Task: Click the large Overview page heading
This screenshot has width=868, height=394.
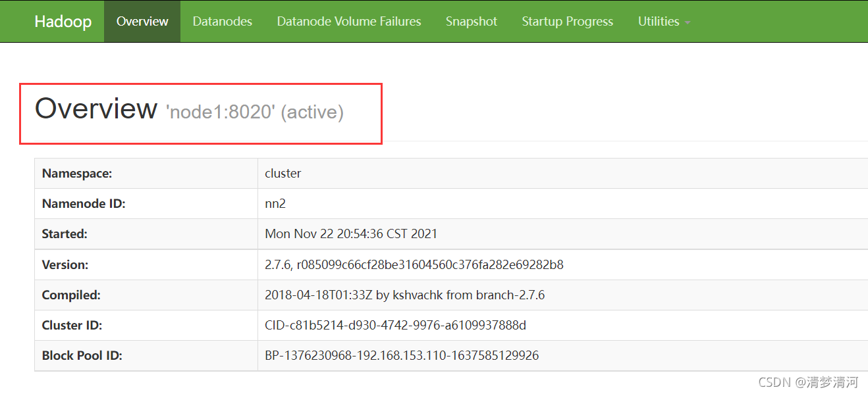Action: 96,109
